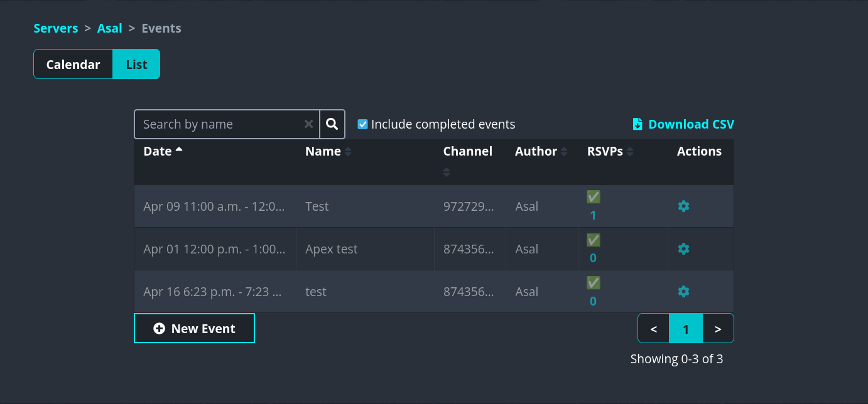This screenshot has height=404, width=868.
Task: Clear the search box using the X icon
Action: (308, 124)
